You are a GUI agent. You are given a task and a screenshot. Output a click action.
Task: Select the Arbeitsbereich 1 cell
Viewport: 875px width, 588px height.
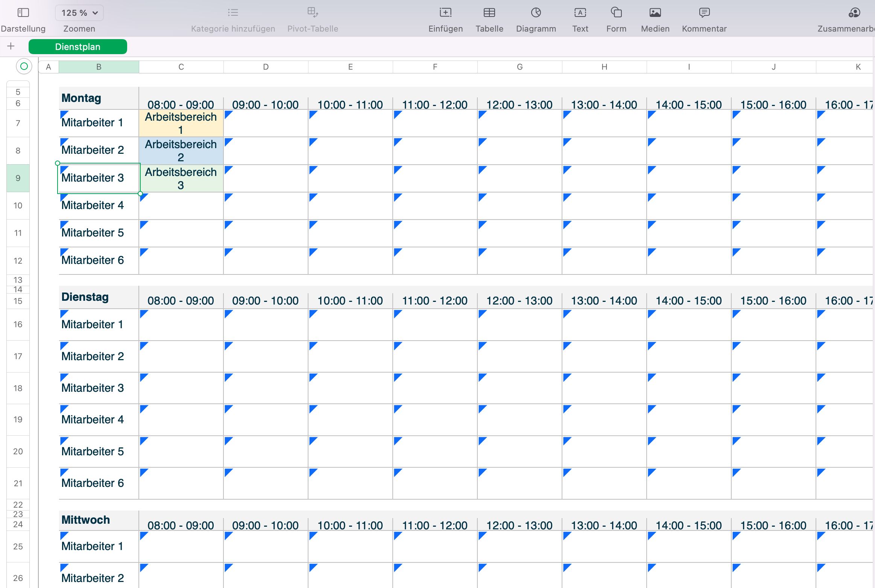pos(181,123)
